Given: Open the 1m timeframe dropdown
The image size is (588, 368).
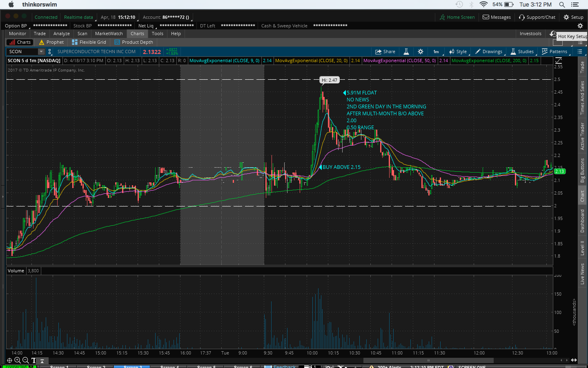Looking at the screenshot, I should [436, 52].
